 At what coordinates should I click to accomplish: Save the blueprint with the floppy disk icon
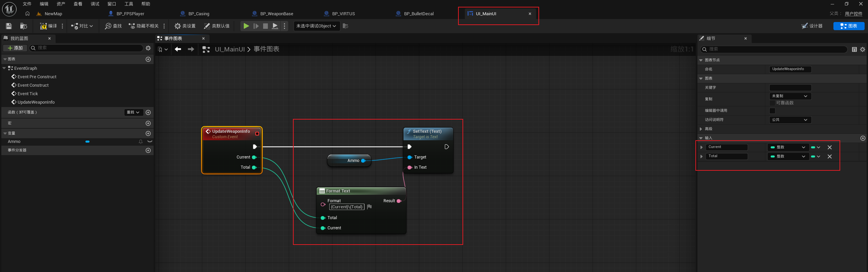coord(9,26)
